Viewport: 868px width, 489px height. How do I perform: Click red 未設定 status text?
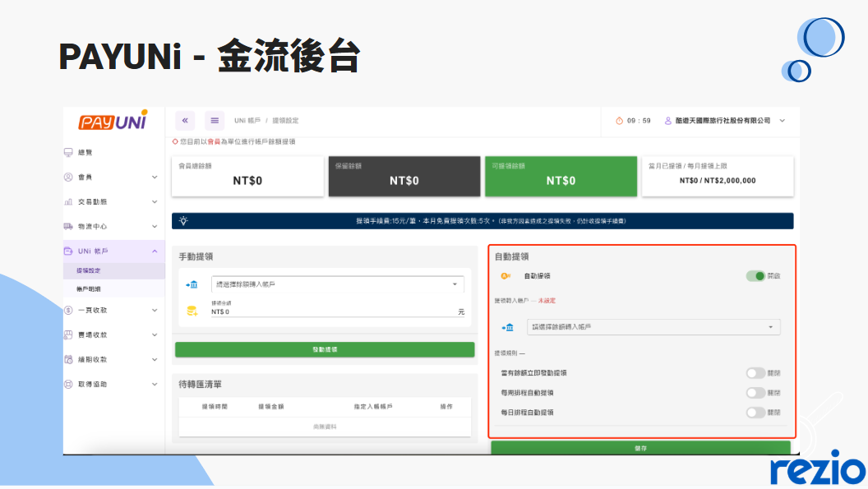547,301
